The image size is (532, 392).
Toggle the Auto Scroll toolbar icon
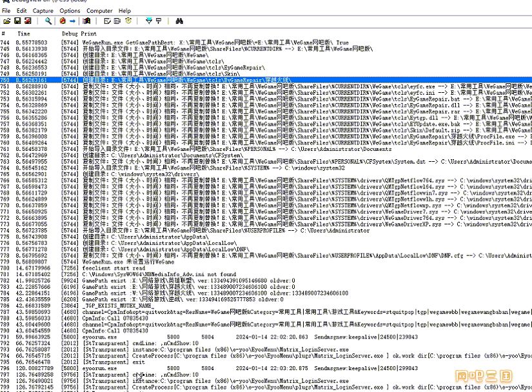coord(117,21)
